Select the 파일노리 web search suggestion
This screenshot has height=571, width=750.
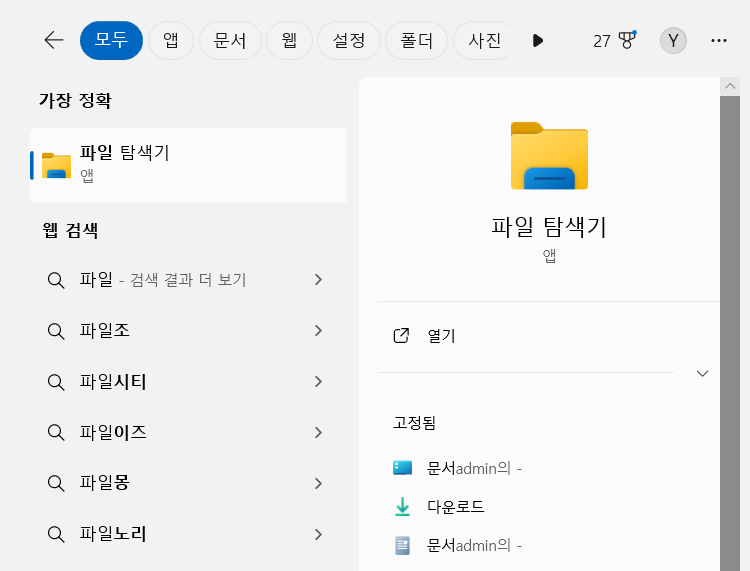[113, 534]
